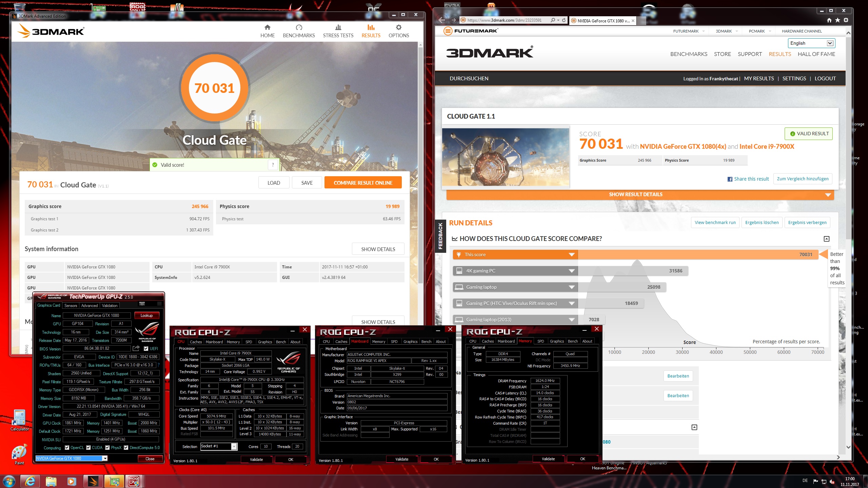The width and height of the screenshot is (868, 488).
Task: Open Caches tab in first CPU-Z window
Action: [196, 342]
